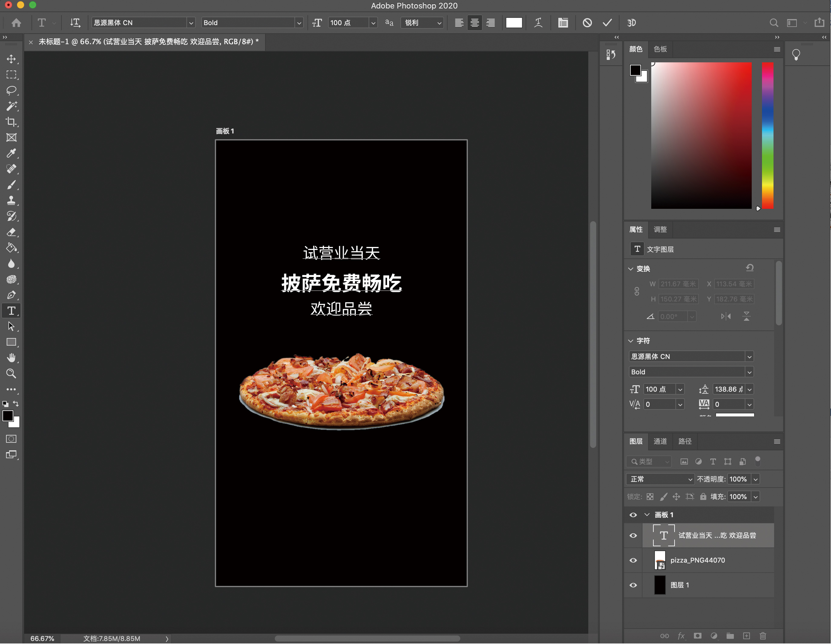The height and width of the screenshot is (644, 831).
Task: Toggle lock transparent pixels
Action: [x=650, y=496]
